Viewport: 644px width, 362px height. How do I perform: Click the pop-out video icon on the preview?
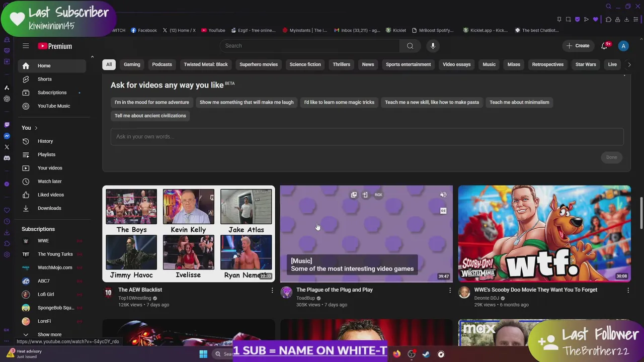(354, 195)
